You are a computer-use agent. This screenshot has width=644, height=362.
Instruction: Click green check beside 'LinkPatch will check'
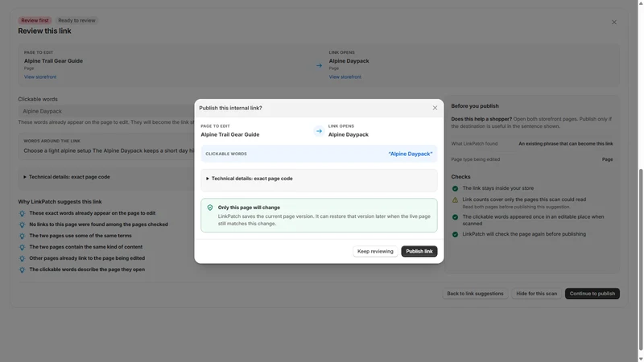click(x=455, y=234)
